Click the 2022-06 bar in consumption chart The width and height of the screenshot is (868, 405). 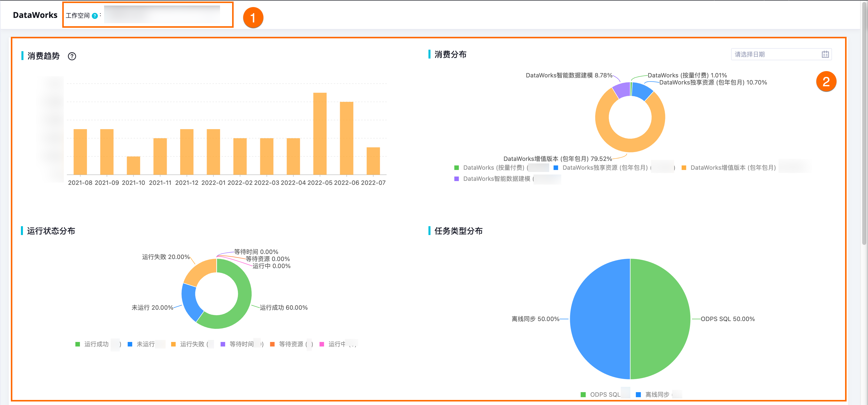click(346, 138)
